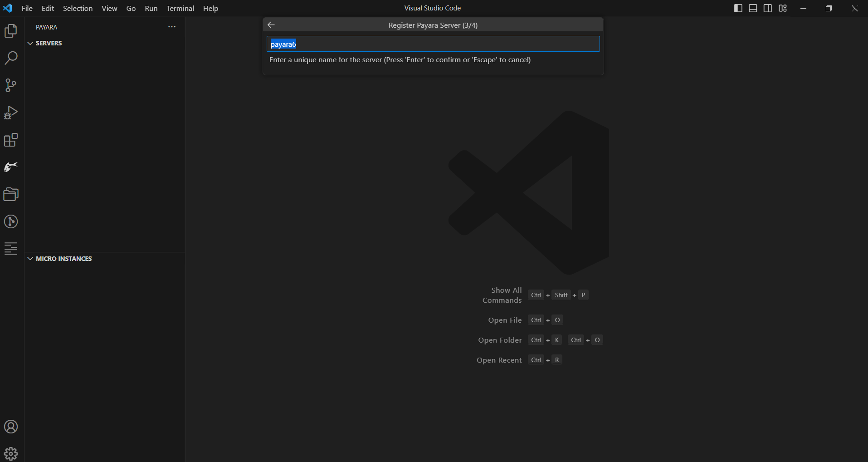Go back to previous registration step

pyautogui.click(x=271, y=25)
